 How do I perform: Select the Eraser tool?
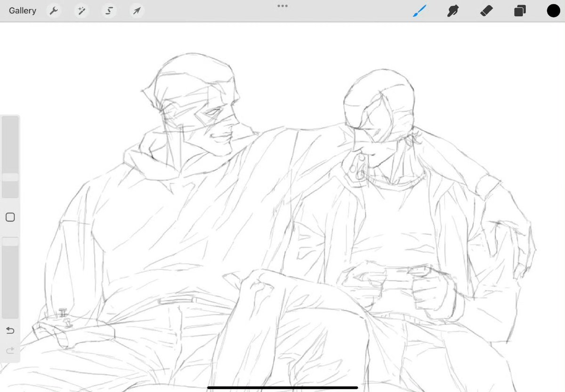[486, 11]
